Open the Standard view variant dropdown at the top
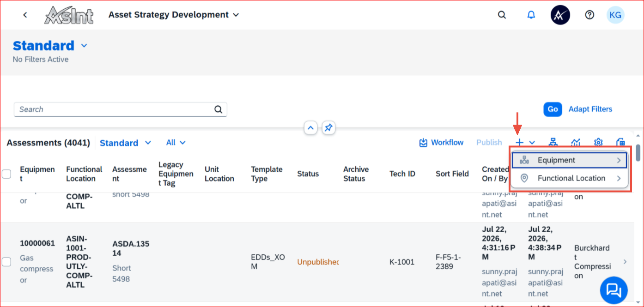The height and width of the screenshot is (307, 644). pos(84,46)
